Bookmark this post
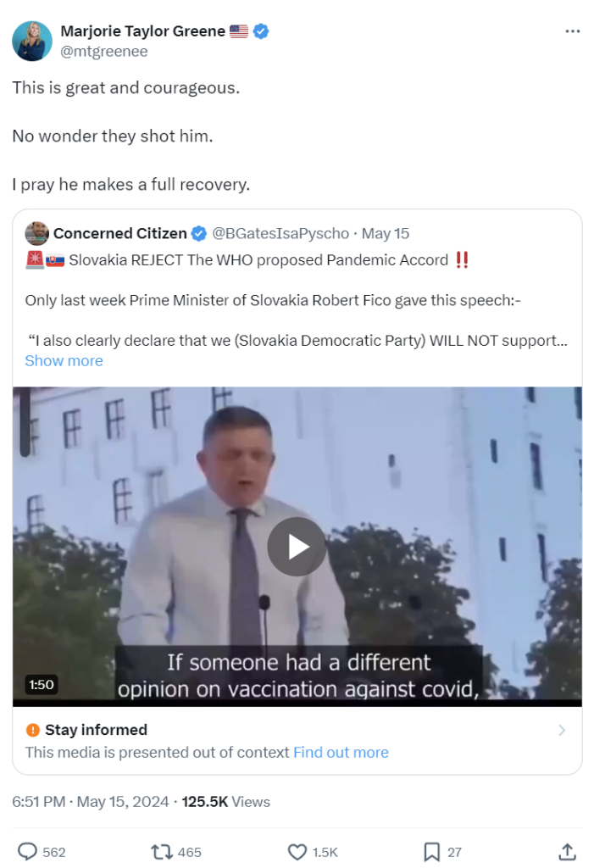The height and width of the screenshot is (868, 594). point(432,851)
